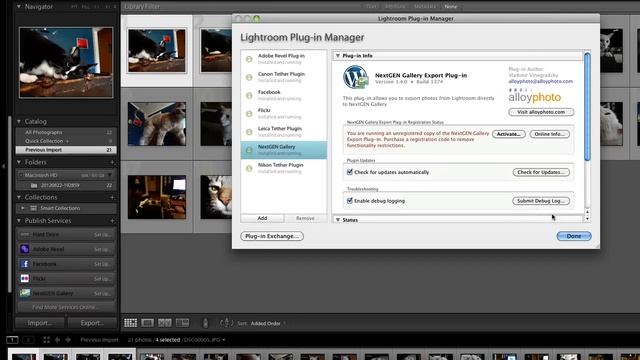The width and height of the screenshot is (640, 360).
Task: Collapse the Navigator panel
Action: pos(19,7)
